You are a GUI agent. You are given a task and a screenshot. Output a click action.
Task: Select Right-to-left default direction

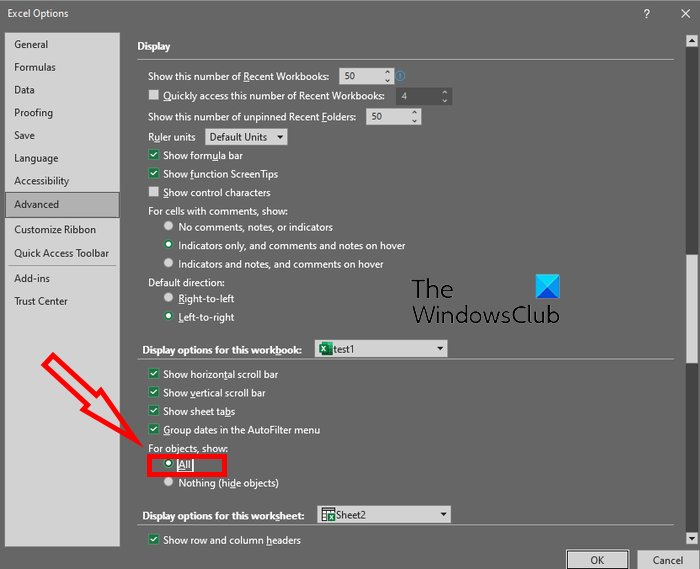[168, 298]
